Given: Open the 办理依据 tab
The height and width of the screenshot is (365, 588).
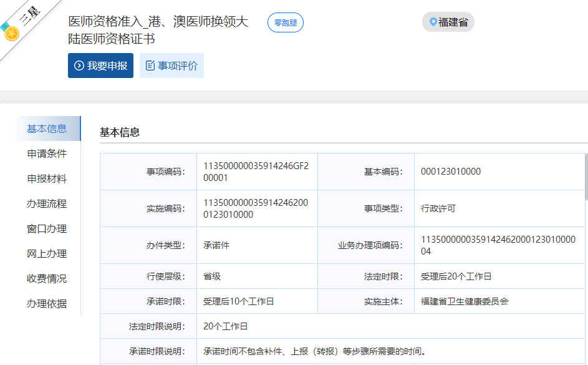Looking at the screenshot, I should pos(47,303).
